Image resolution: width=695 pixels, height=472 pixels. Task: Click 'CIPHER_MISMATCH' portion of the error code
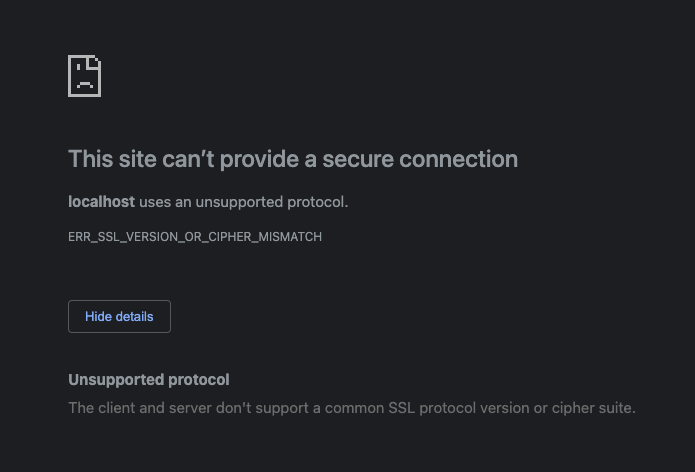265,237
